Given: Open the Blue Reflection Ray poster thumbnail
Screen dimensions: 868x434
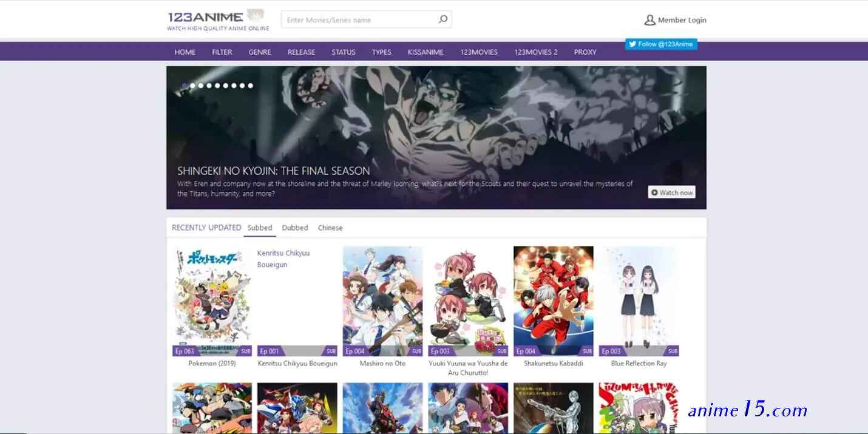Looking at the screenshot, I should coord(639,301).
